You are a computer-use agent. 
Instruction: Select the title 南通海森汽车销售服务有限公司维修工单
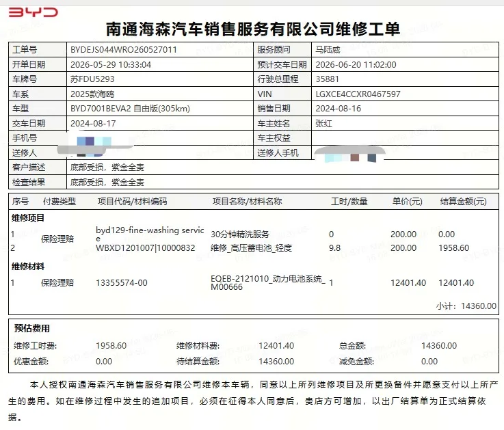click(x=253, y=29)
